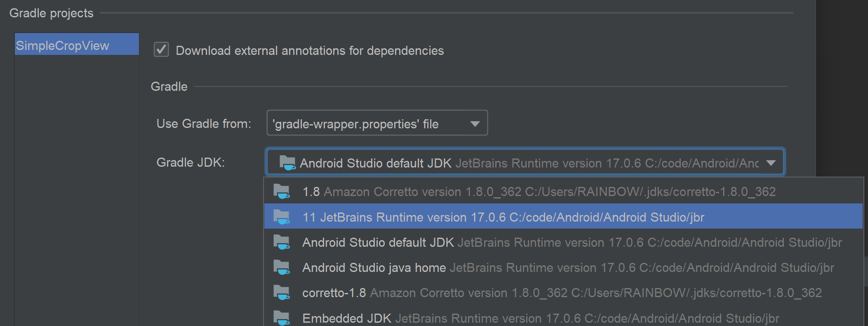Choose Embedded JDK option
868x326 pixels.
pyautogui.click(x=563, y=317)
